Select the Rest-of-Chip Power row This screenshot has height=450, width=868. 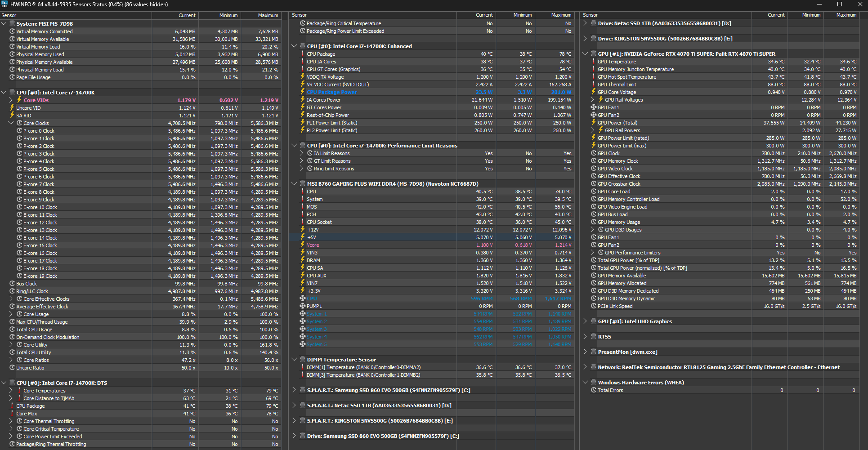click(432, 115)
